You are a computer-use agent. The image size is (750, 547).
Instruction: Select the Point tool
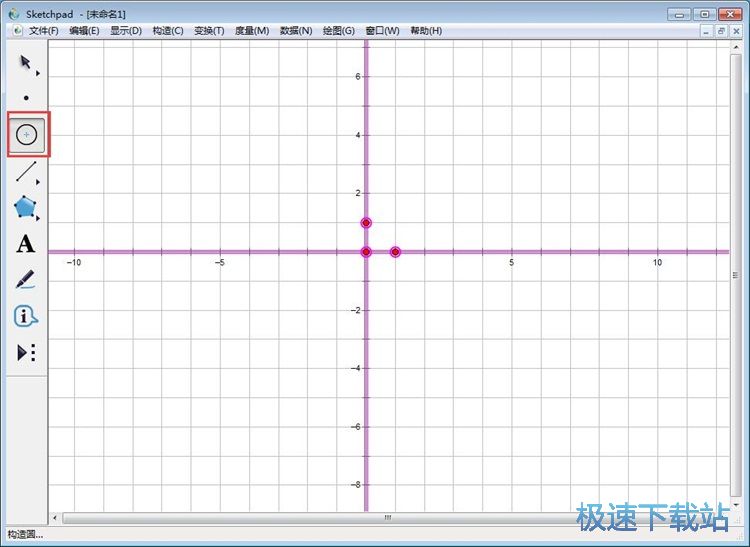click(x=26, y=98)
